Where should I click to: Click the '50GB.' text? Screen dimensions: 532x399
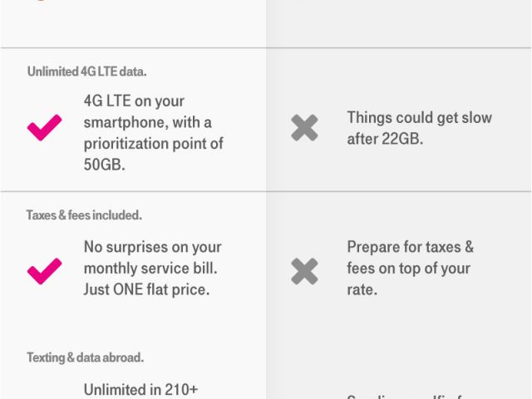click(x=105, y=165)
